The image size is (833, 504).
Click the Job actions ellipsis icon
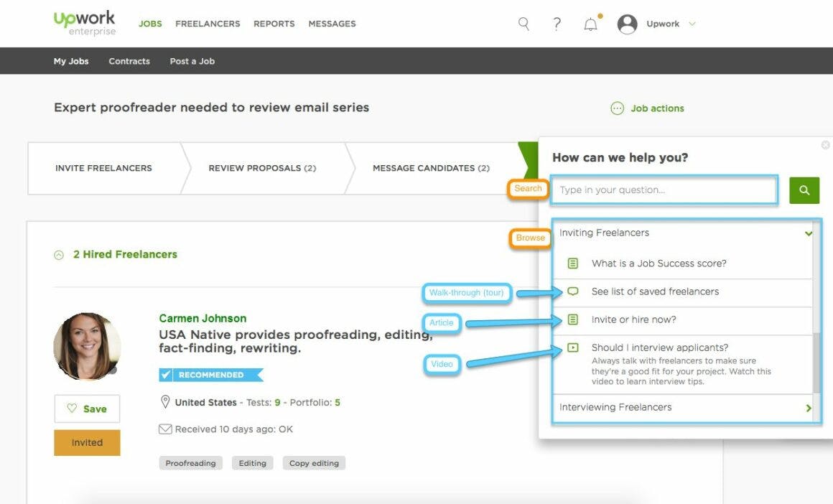617,108
